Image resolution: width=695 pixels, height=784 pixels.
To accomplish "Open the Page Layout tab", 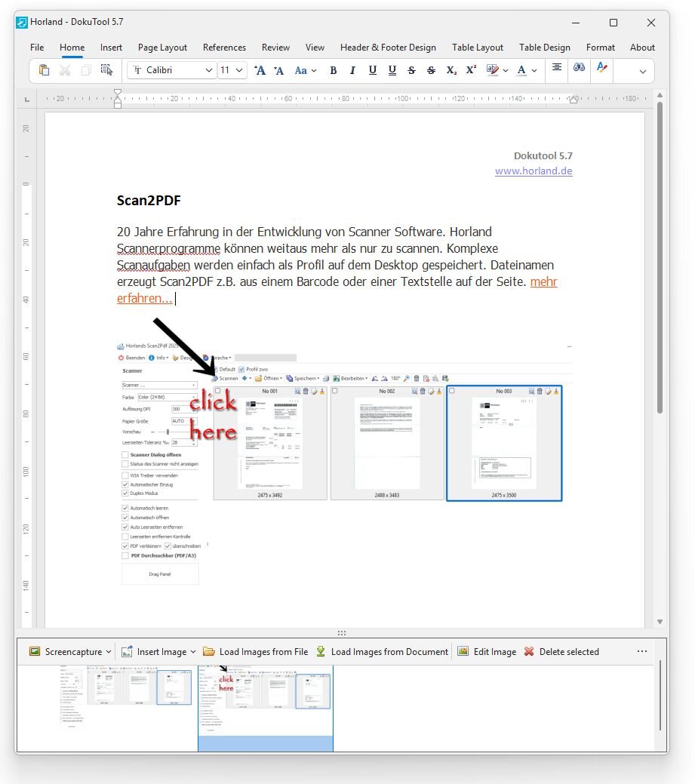I will 162,48.
